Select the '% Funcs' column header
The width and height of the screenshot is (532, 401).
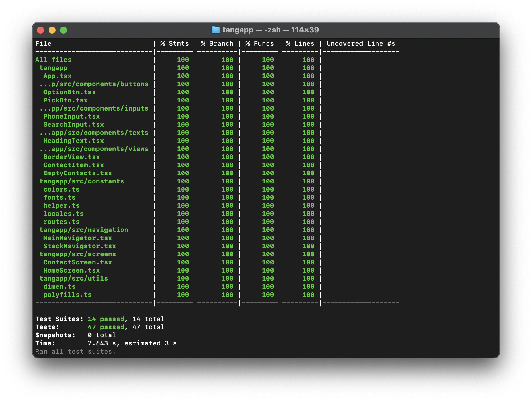pos(260,44)
